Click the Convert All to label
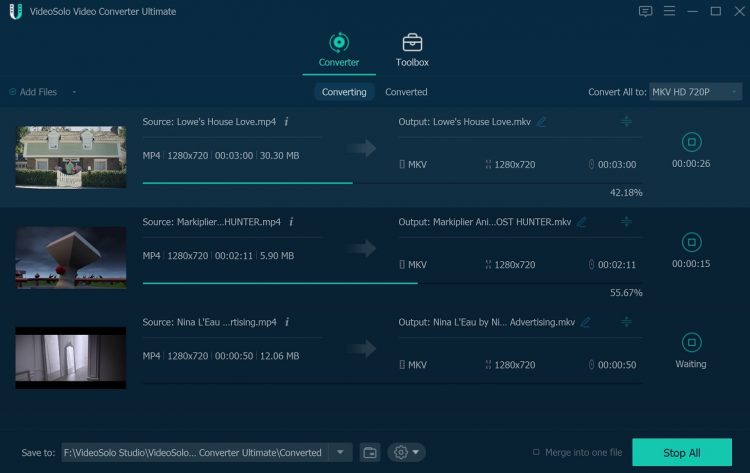 tap(617, 92)
